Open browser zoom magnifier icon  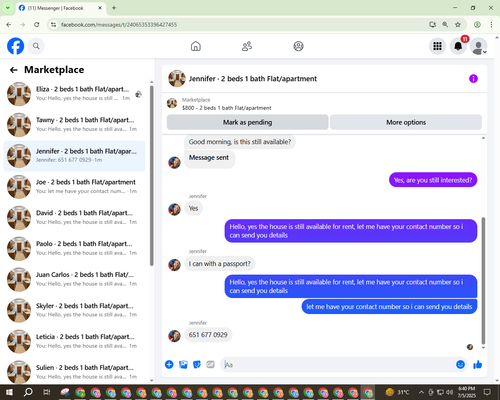445,25
